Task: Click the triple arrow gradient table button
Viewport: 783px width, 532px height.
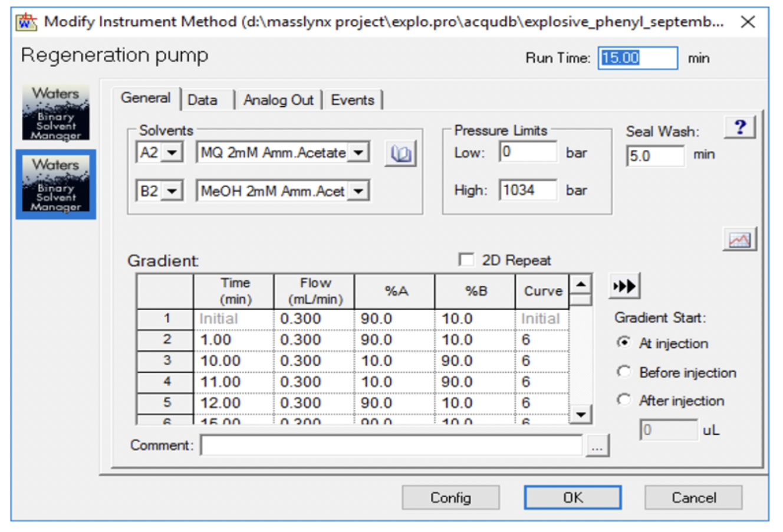Action: (624, 287)
